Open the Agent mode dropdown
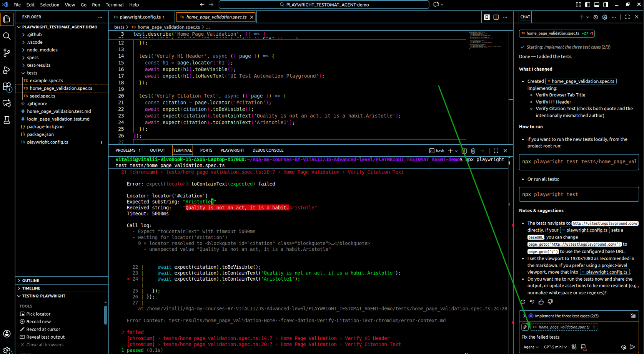This screenshot has width=644, height=354. 531,347
